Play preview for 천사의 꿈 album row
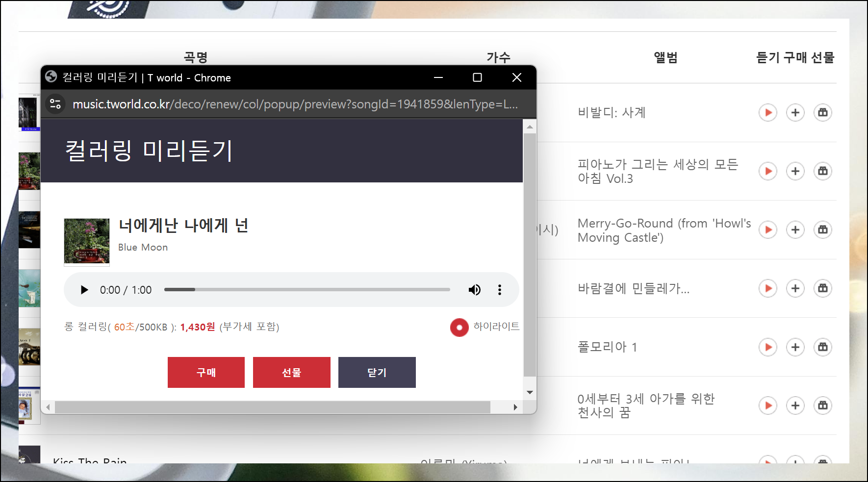Image resolution: width=868 pixels, height=482 pixels. (x=768, y=406)
